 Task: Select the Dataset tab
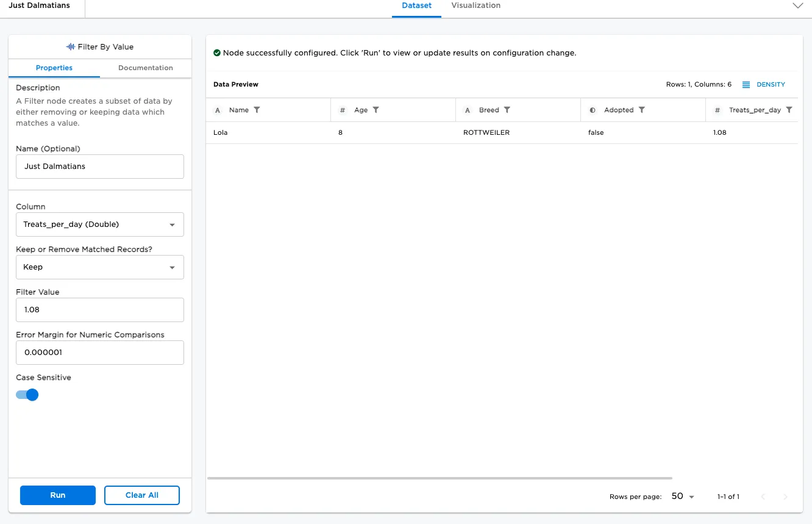click(416, 5)
